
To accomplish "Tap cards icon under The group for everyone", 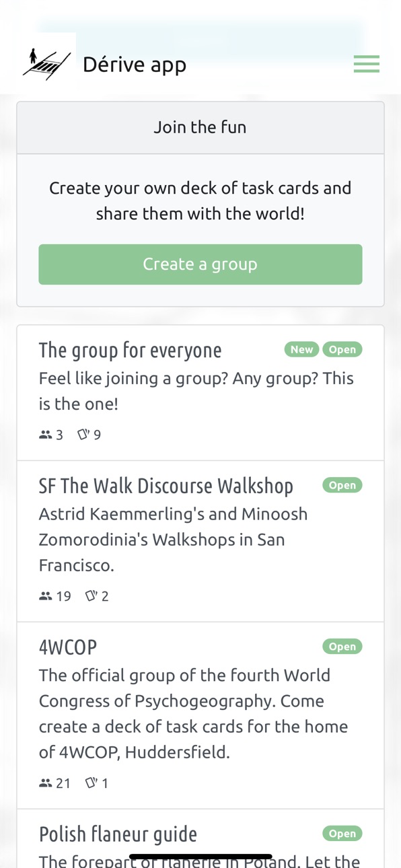I will [83, 435].
